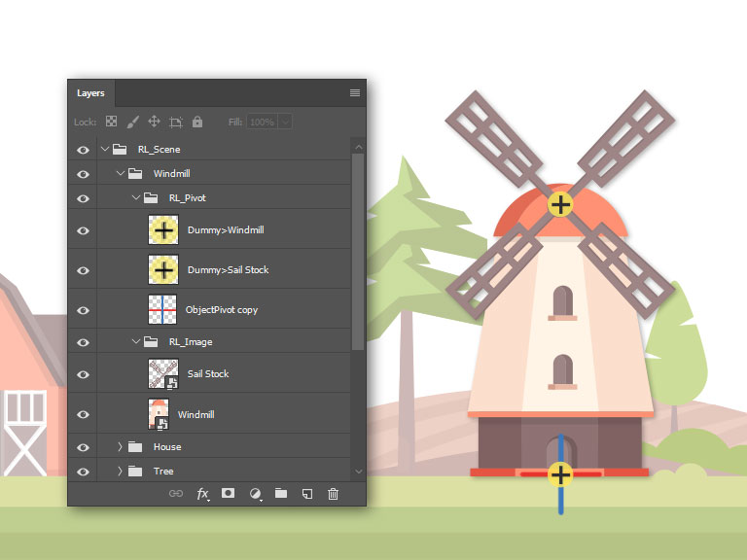Create a new layer icon

[x=306, y=494]
